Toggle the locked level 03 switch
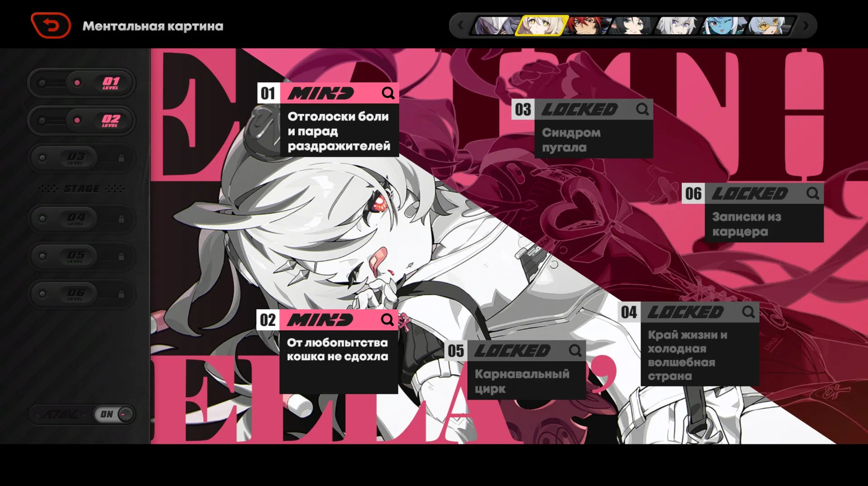This screenshot has width=868, height=486. click(x=81, y=158)
